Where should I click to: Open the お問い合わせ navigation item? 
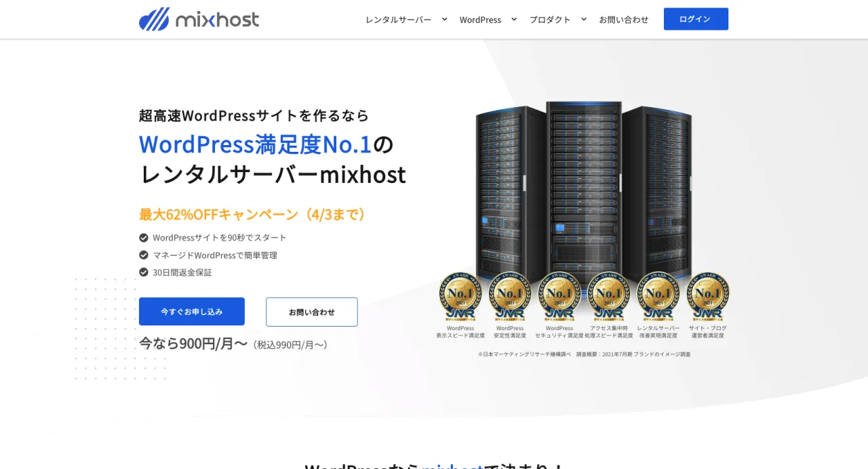624,20
